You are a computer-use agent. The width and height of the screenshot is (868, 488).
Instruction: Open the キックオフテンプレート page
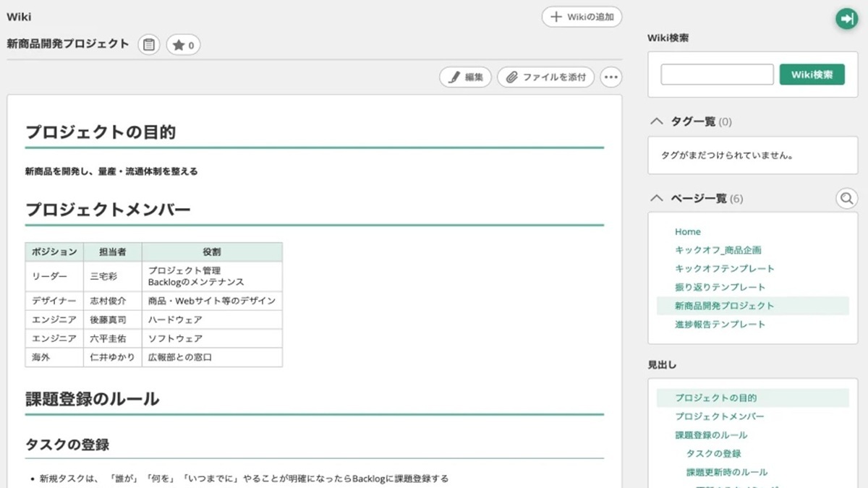click(724, 268)
